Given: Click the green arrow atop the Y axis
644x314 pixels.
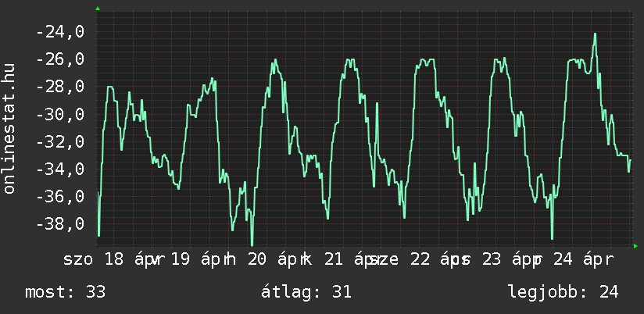Looking at the screenshot, I should click(x=98, y=8).
